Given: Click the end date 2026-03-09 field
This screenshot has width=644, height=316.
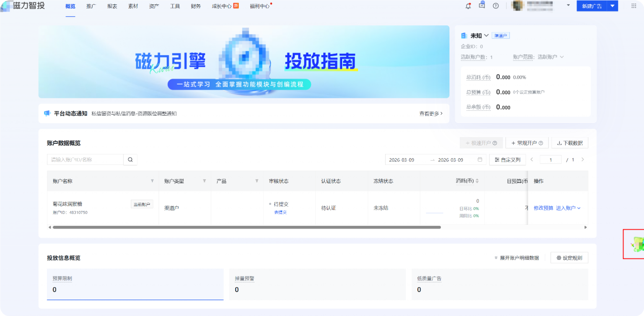Looking at the screenshot, I should click(450, 160).
